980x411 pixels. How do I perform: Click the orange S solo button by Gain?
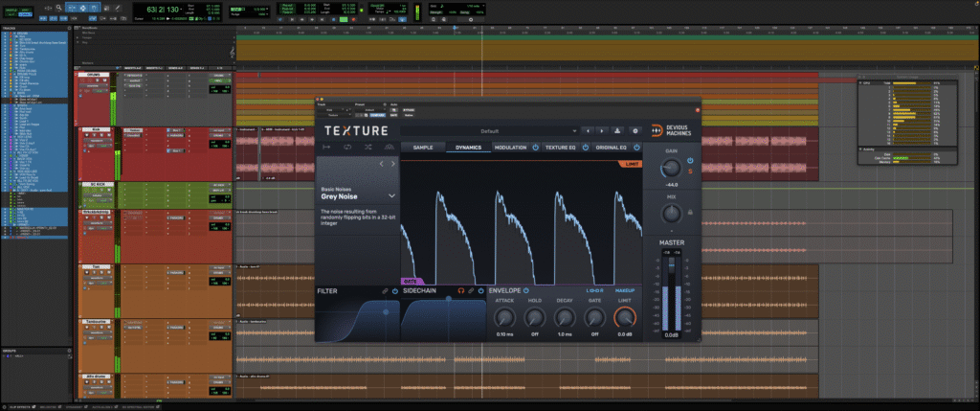click(x=689, y=171)
